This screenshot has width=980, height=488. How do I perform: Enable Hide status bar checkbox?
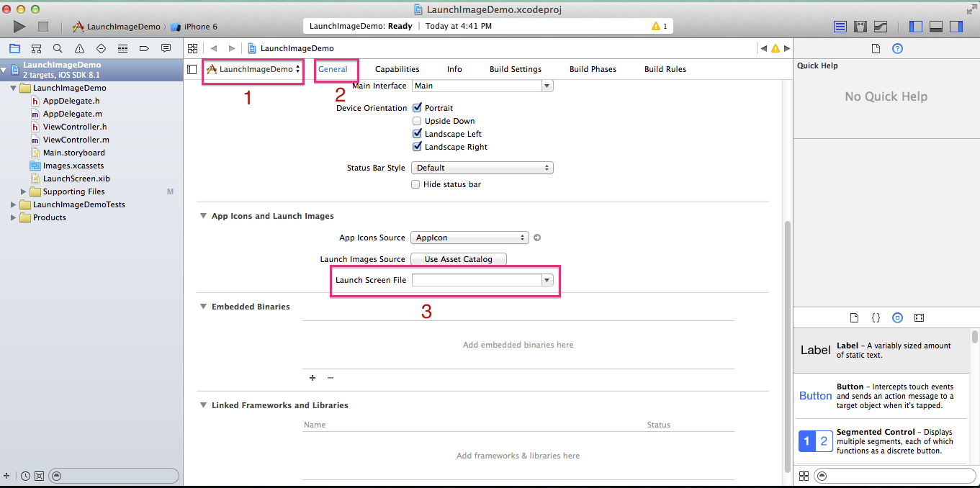click(x=415, y=184)
